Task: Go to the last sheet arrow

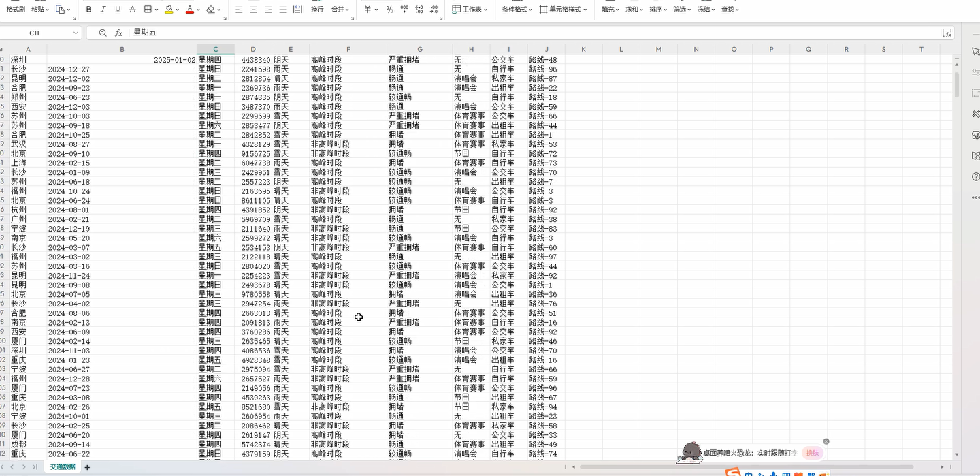Action: [x=35, y=467]
